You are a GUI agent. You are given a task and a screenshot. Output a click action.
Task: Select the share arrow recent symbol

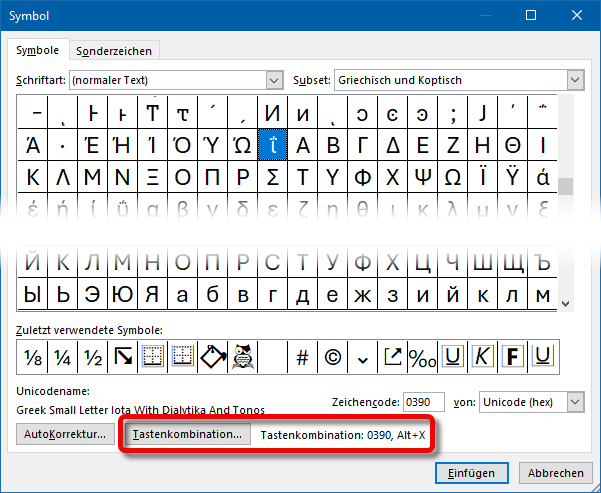[x=392, y=357]
